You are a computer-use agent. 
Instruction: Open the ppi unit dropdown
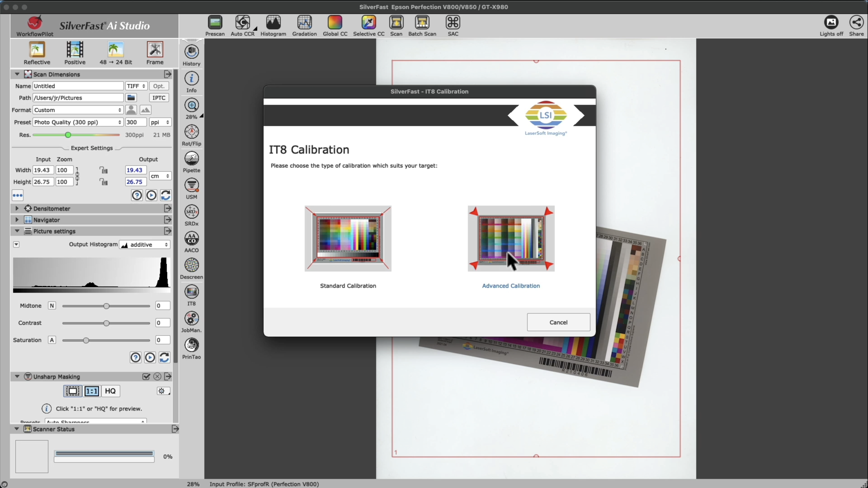click(160, 122)
